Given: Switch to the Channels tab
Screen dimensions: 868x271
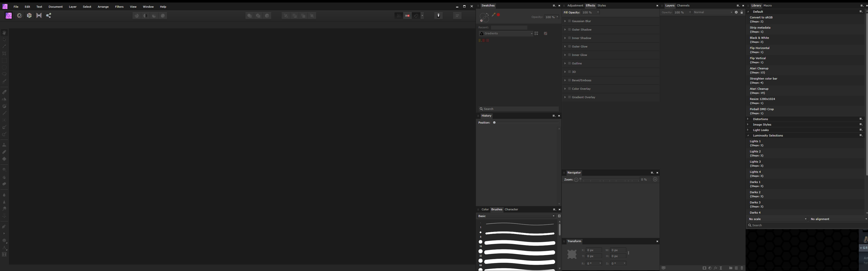Looking at the screenshot, I should (683, 5).
